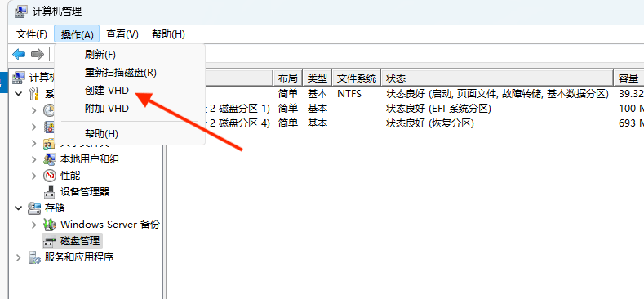The image size is (644, 299).
Task: Sort by the 类型 column header
Action: pos(317,78)
